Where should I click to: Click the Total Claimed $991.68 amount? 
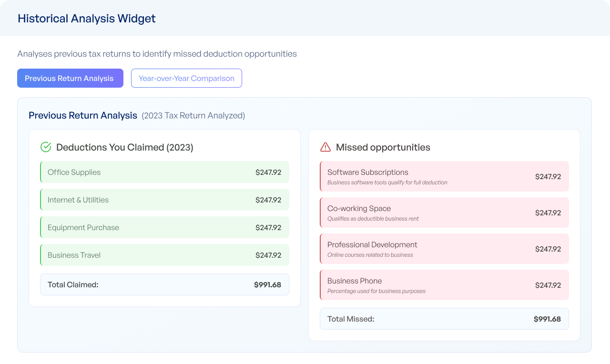click(267, 285)
